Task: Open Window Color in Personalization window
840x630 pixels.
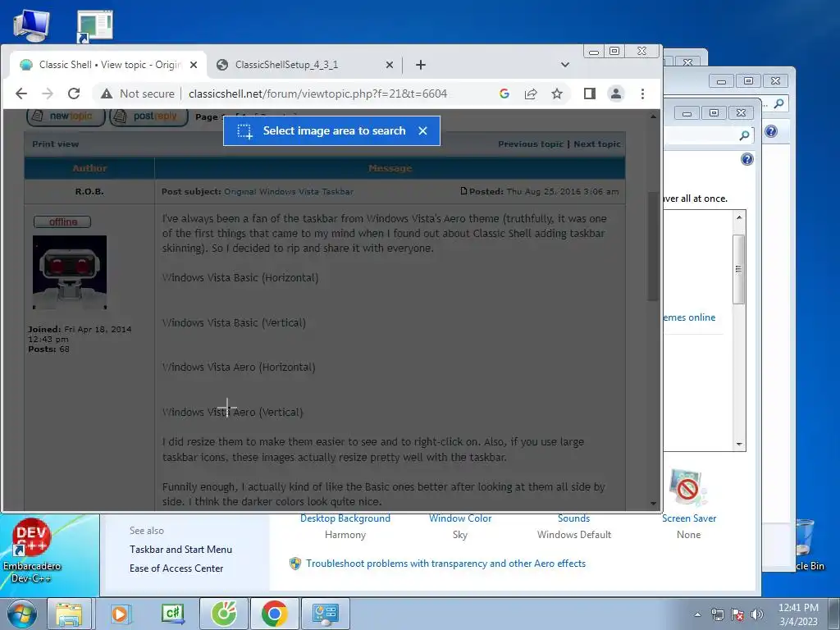Action: point(460,518)
